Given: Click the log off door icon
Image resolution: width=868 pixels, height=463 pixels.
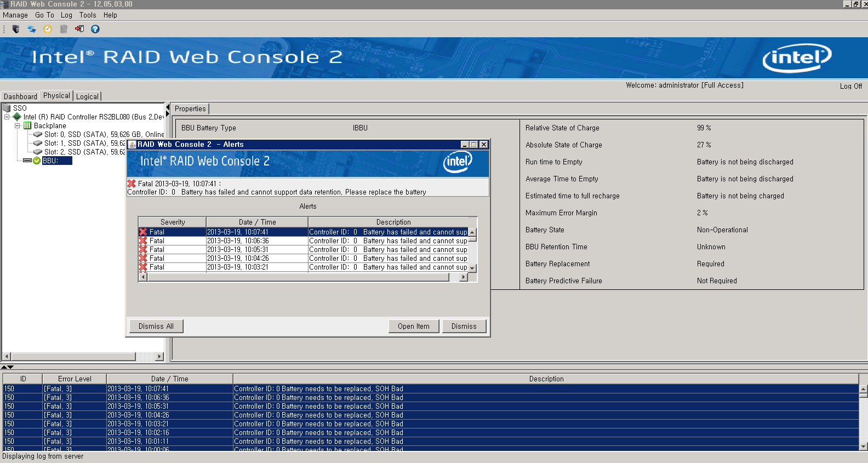Looking at the screenshot, I should (79, 29).
